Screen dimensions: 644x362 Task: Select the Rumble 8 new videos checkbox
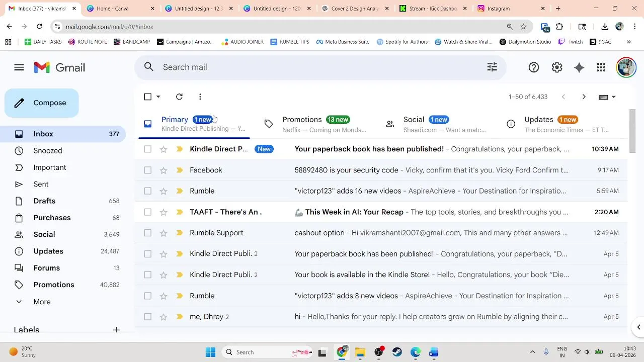click(x=147, y=296)
